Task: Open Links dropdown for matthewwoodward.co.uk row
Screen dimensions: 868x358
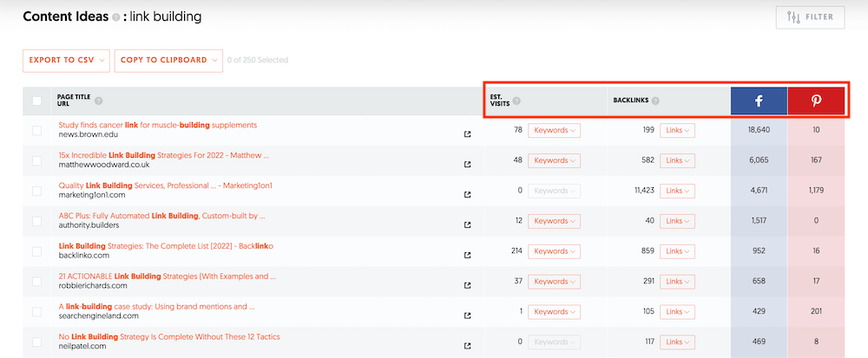Action: [678, 160]
